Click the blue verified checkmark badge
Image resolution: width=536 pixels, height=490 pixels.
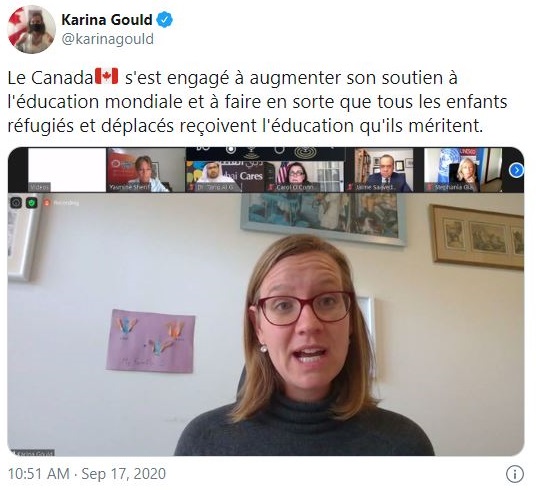tap(164, 20)
